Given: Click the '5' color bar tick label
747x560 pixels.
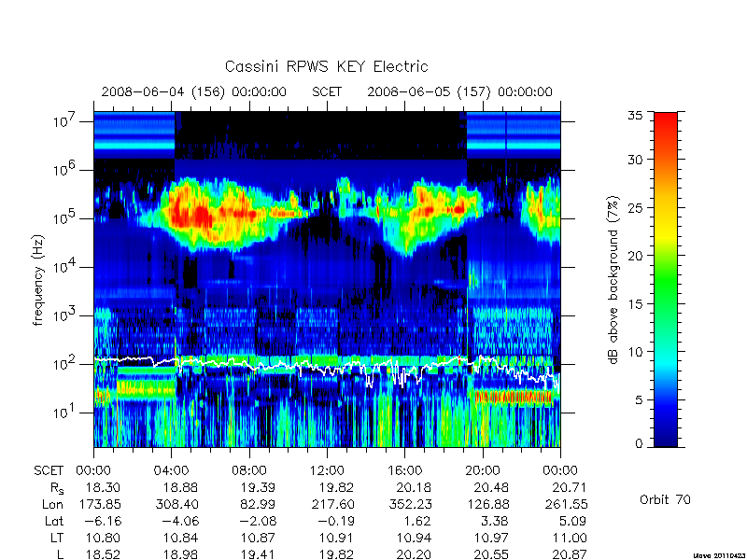Looking at the screenshot, I should [x=638, y=400].
